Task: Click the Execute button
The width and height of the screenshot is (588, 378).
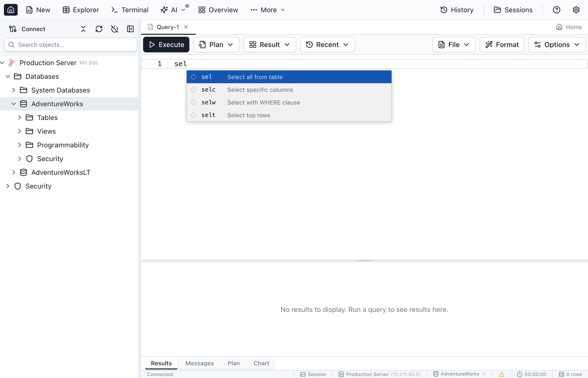Action: tap(166, 44)
